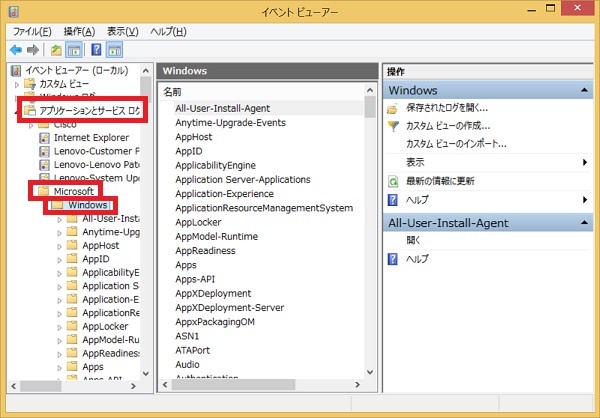Open the ファイル(F) menu
Screen dimensions: 600x418
pyautogui.click(x=32, y=31)
